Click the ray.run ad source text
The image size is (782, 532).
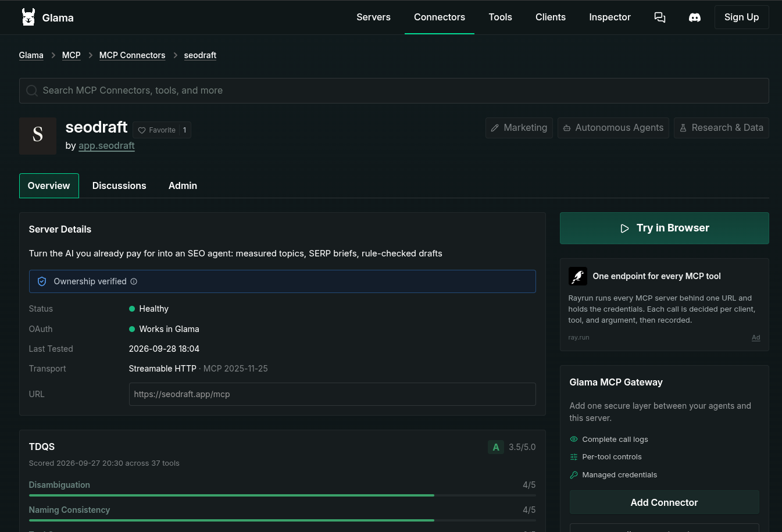[579, 337]
